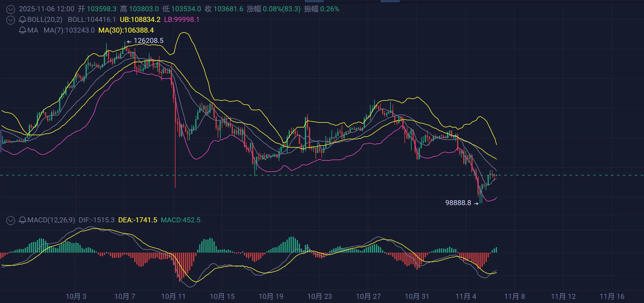Click the amplitude value 0.26%

329,9
